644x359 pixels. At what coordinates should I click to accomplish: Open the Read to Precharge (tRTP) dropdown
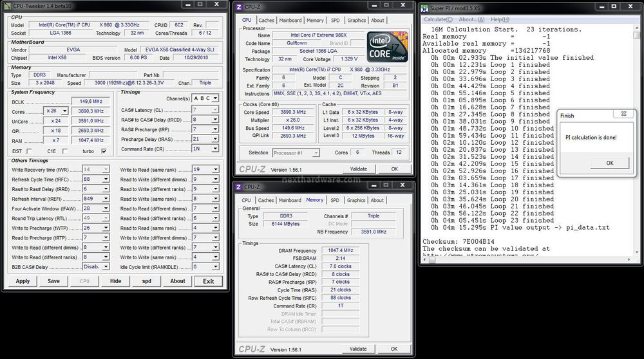point(106,237)
